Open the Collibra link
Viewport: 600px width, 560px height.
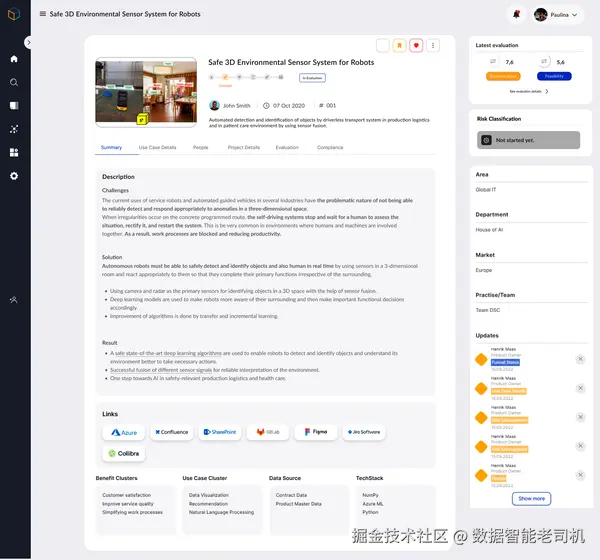[124, 454]
